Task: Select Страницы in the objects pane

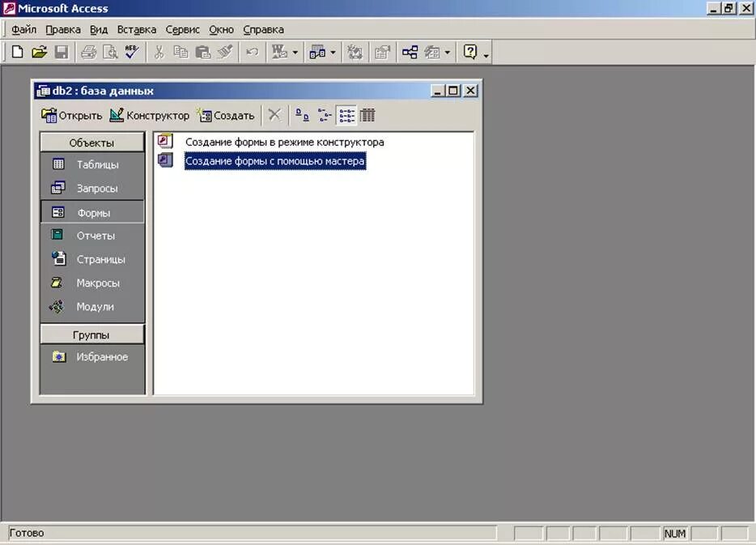Action: click(x=91, y=259)
